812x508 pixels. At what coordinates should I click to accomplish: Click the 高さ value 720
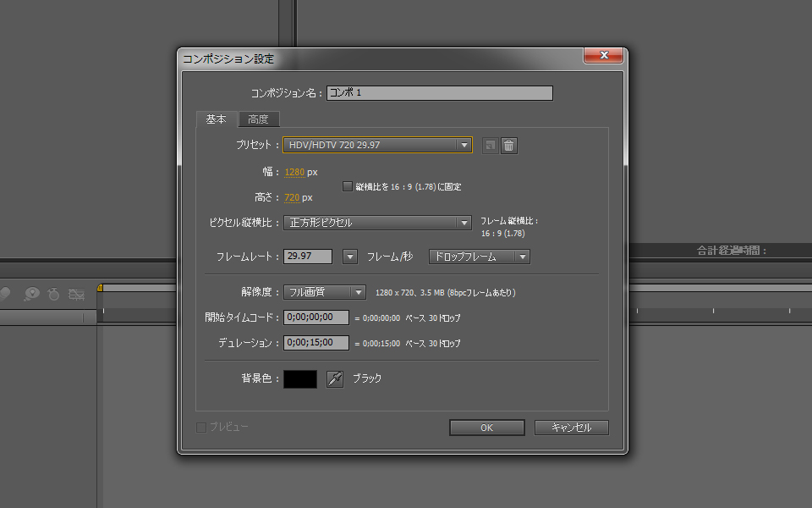tap(292, 197)
